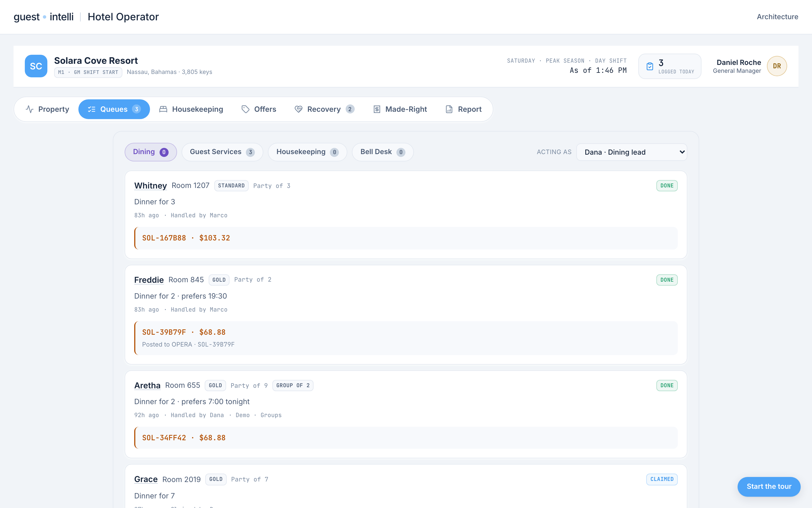Click the Start the tour button

769,487
